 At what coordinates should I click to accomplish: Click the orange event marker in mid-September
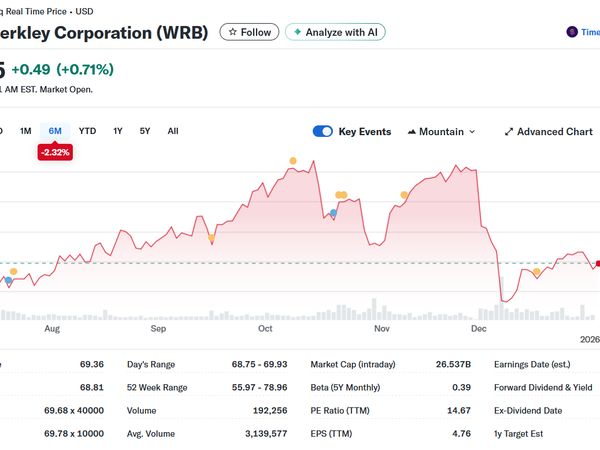pyautogui.click(x=211, y=238)
